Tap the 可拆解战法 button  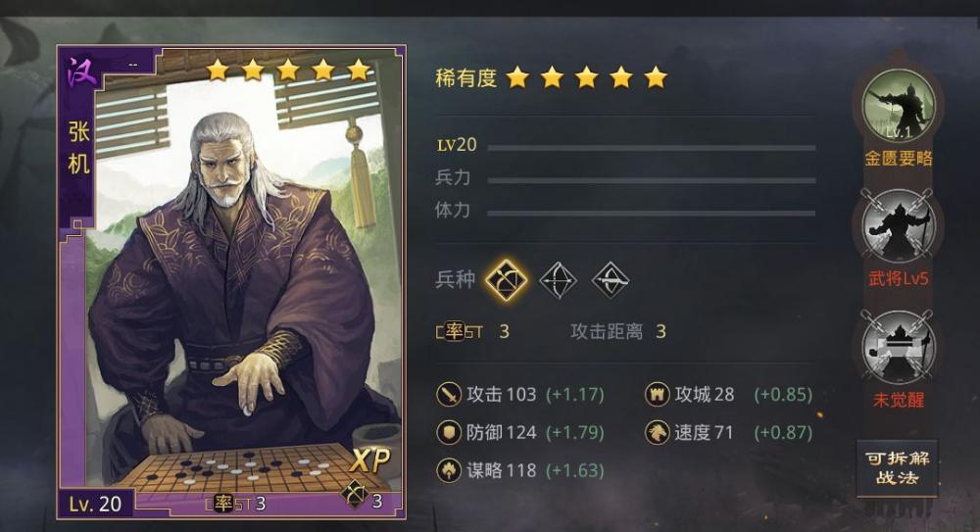[x=897, y=468]
